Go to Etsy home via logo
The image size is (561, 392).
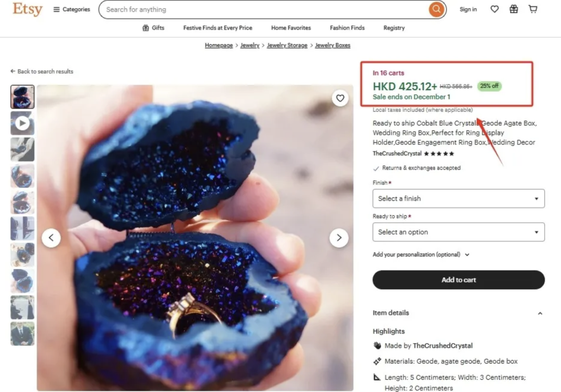coord(28,9)
